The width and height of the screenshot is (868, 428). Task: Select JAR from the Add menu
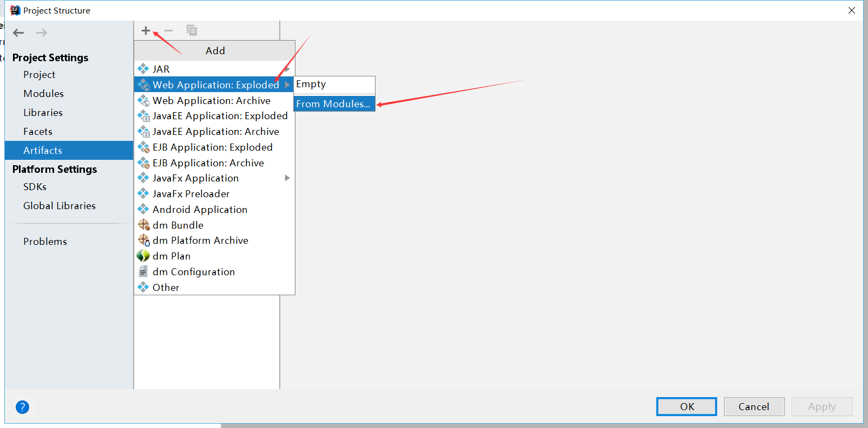point(214,69)
